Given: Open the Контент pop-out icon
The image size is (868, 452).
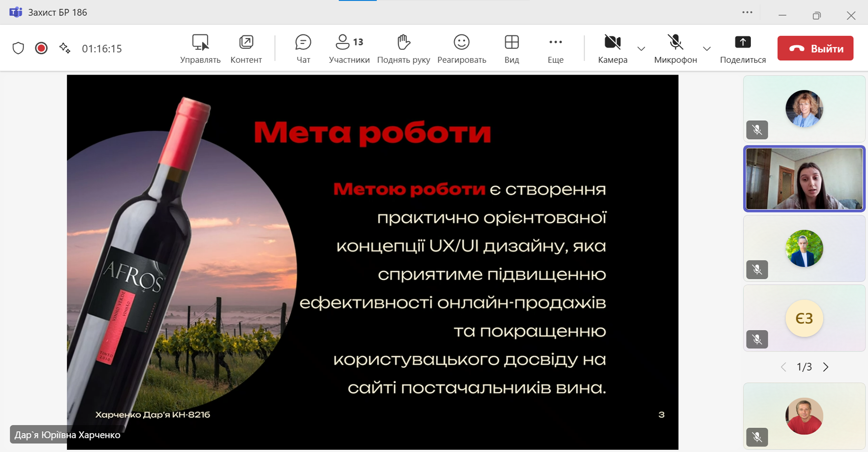Looking at the screenshot, I should pyautogui.click(x=246, y=48).
